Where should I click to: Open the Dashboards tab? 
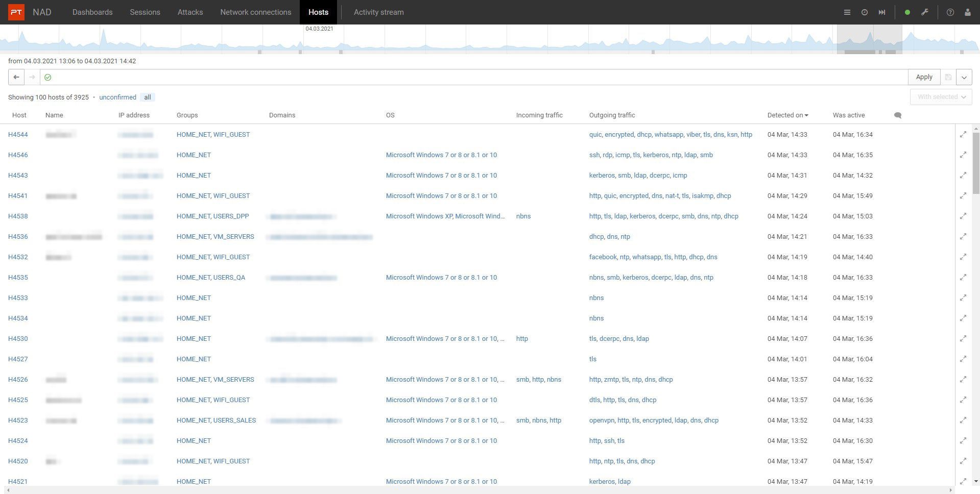(x=92, y=12)
